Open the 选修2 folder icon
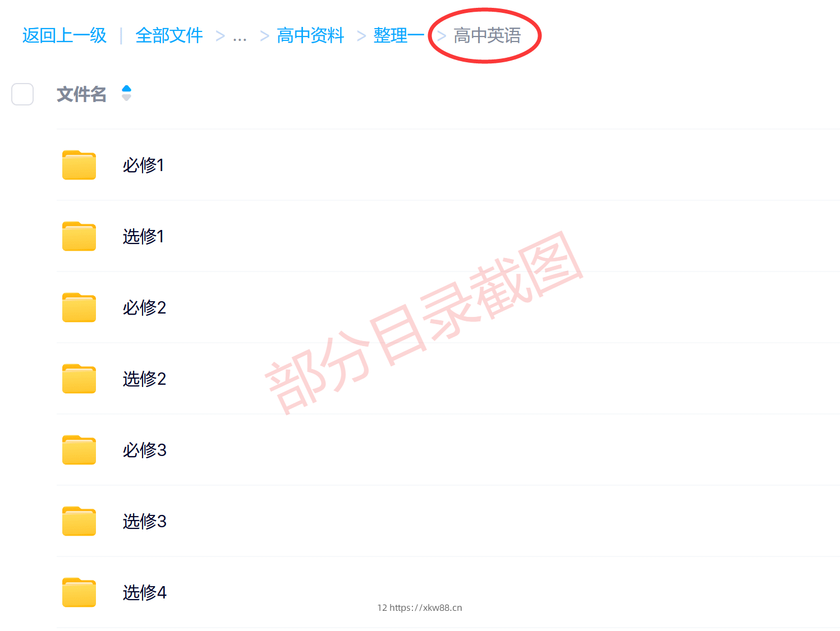This screenshot has width=840, height=631. (79, 379)
